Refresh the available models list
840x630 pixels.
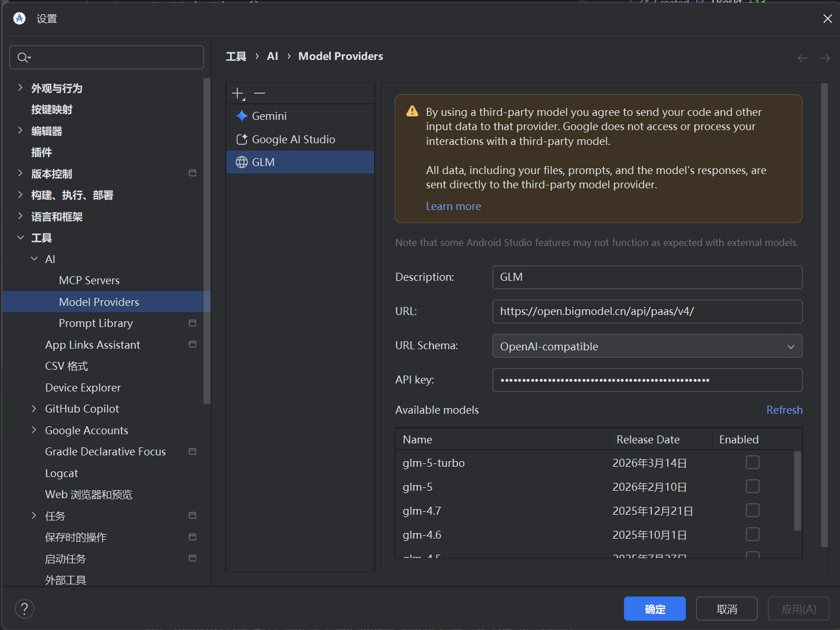click(784, 410)
